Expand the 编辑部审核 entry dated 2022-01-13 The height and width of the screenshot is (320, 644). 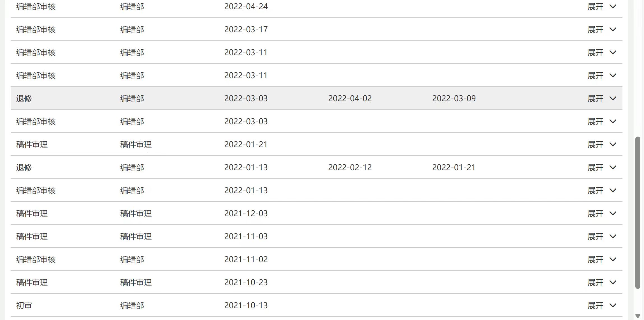(595, 190)
